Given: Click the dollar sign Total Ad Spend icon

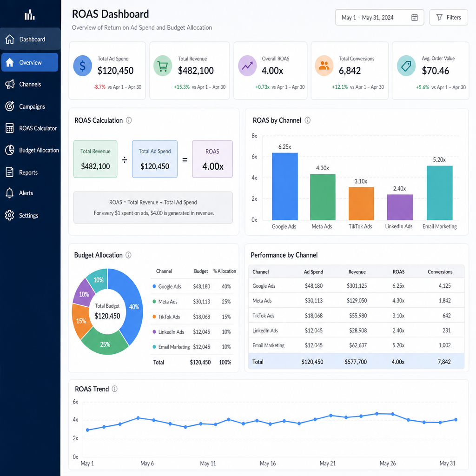Looking at the screenshot, I should pos(83,66).
